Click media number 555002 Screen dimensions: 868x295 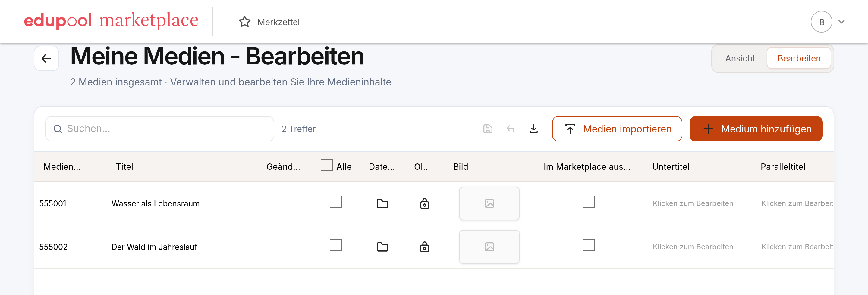(x=53, y=247)
